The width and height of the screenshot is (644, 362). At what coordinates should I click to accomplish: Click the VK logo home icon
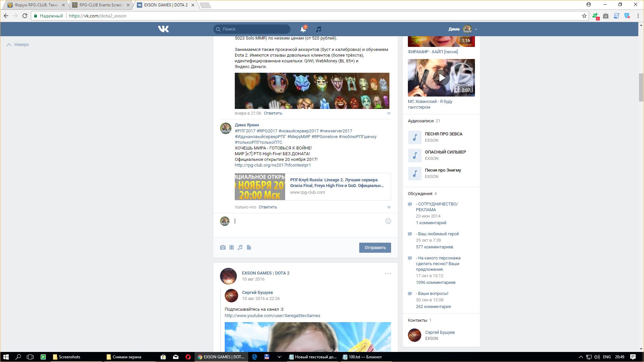[163, 29]
